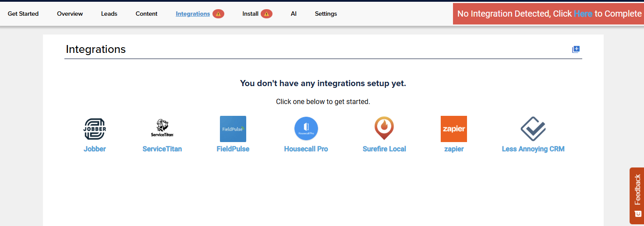Click the Surefire Local text link
The height and width of the screenshot is (226, 644).
pyautogui.click(x=384, y=149)
